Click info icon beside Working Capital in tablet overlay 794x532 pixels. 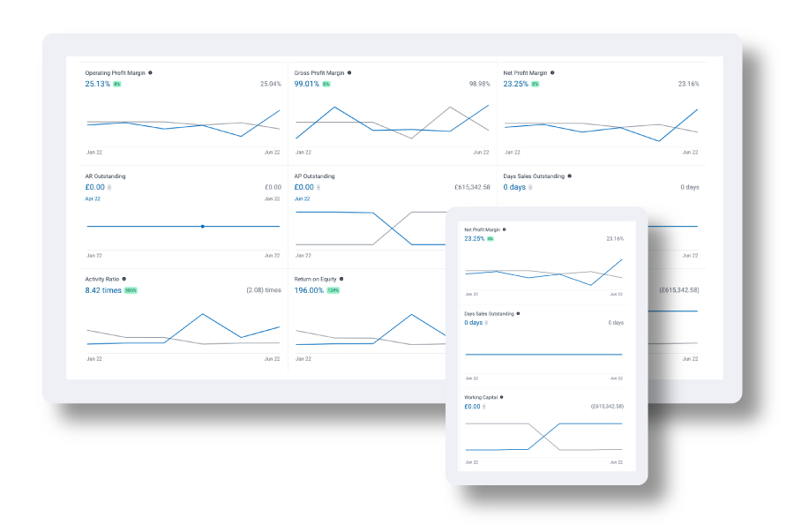[502, 397]
